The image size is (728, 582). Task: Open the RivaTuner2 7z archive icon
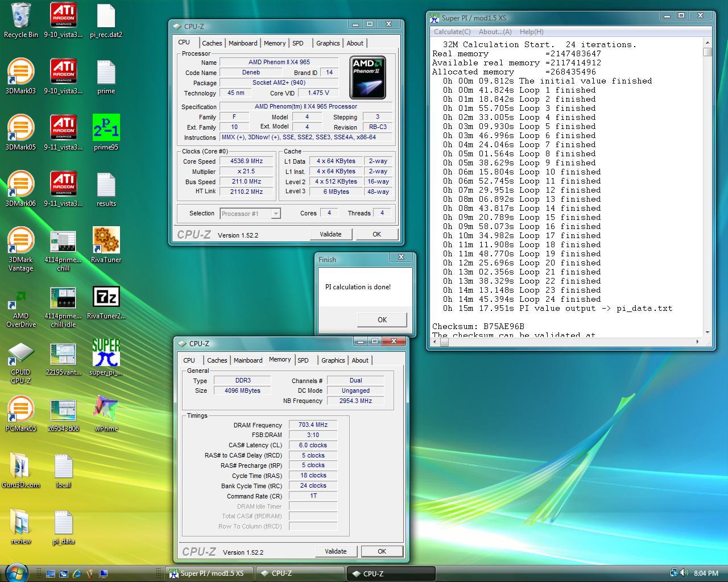pos(106,302)
